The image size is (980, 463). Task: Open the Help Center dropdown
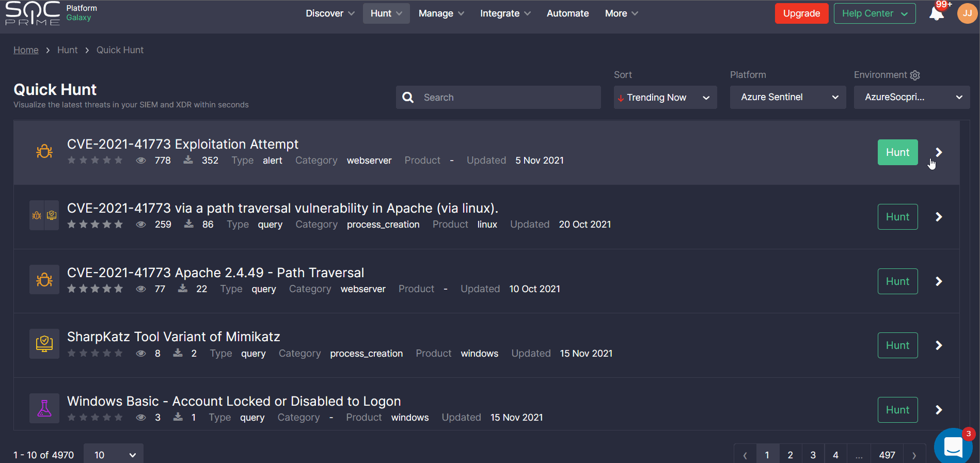pyautogui.click(x=875, y=13)
